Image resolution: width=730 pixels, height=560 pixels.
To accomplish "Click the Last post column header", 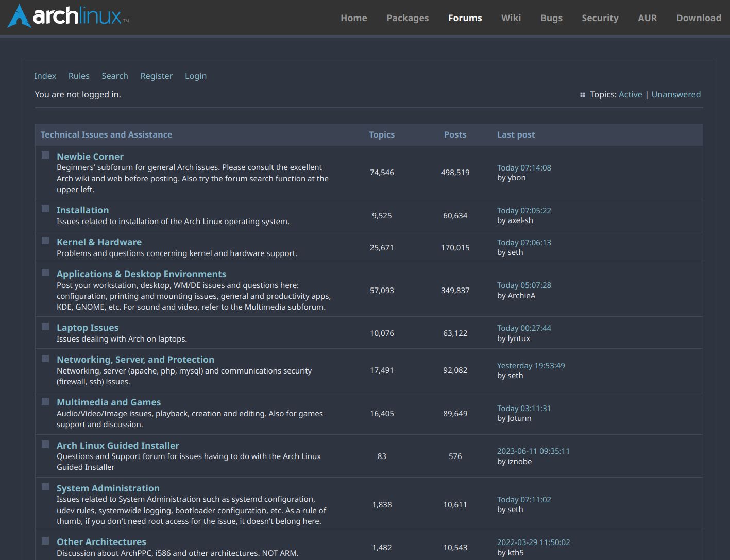I will [x=516, y=134].
